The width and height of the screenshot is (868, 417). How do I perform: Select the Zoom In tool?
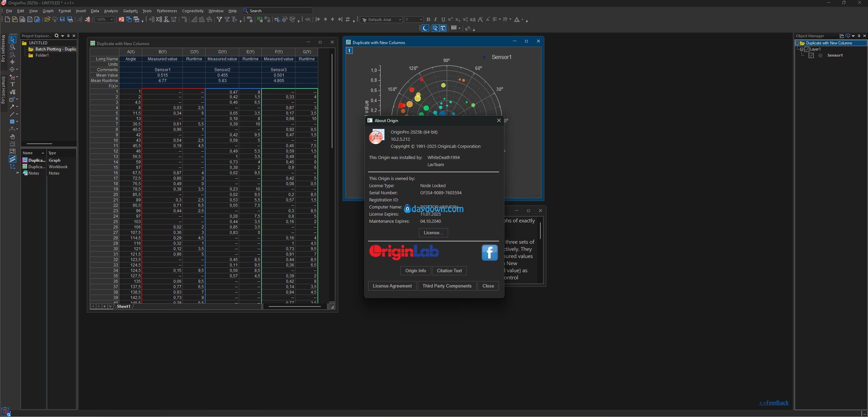coord(13,47)
